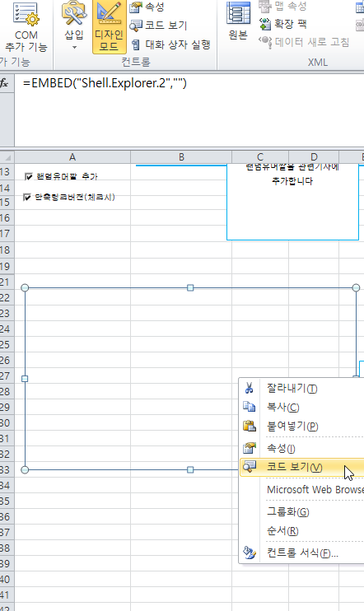
Task: Click the properties icon beside 속성(I)
Action: 250,448
